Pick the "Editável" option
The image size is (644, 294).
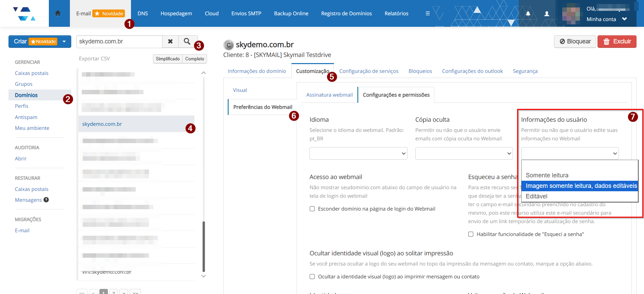pos(580,196)
